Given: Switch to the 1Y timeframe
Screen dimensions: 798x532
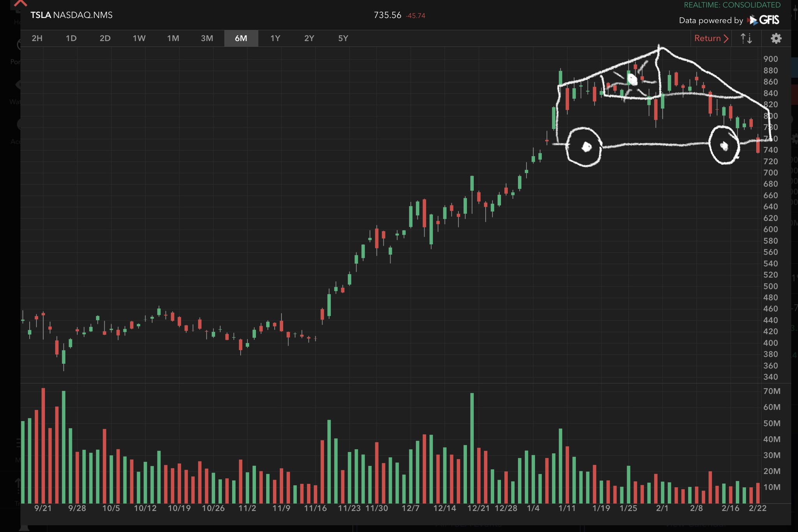Looking at the screenshot, I should (275, 38).
